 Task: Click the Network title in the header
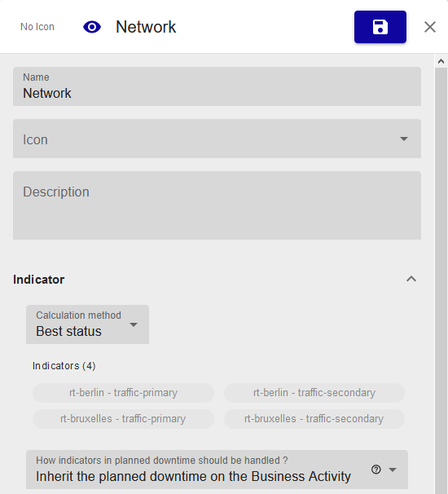pos(146,27)
